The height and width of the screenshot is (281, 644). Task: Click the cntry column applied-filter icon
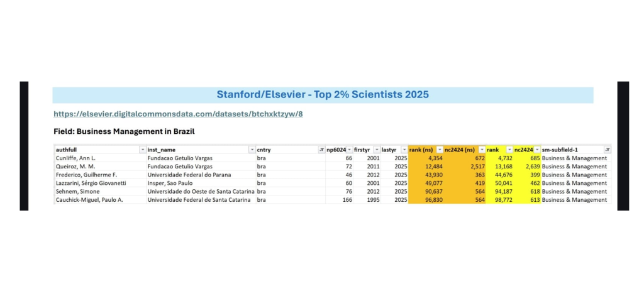[x=321, y=150]
